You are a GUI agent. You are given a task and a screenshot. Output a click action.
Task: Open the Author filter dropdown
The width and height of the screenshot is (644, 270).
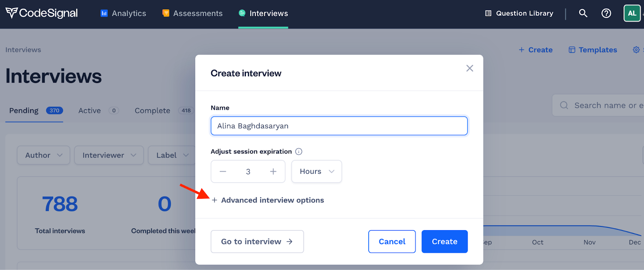[43, 155]
